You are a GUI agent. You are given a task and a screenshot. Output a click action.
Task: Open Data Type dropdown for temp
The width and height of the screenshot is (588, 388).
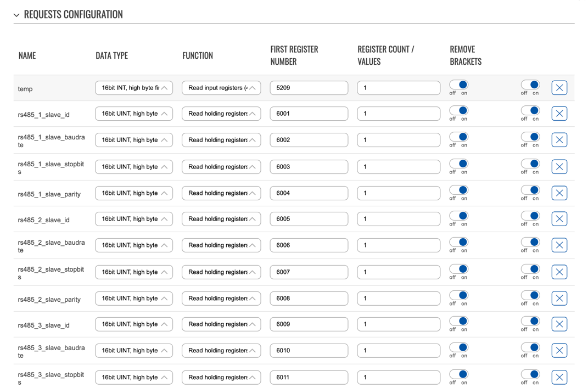tap(134, 88)
